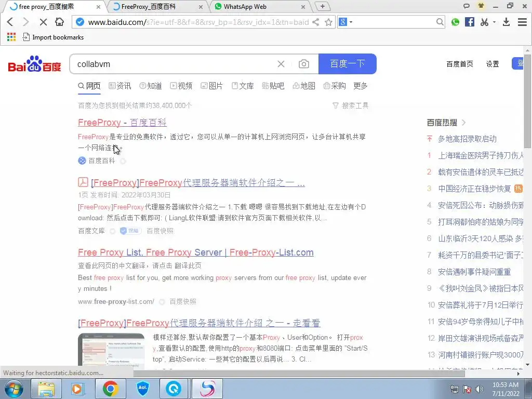Expand the 更多 search categories

coord(361,86)
